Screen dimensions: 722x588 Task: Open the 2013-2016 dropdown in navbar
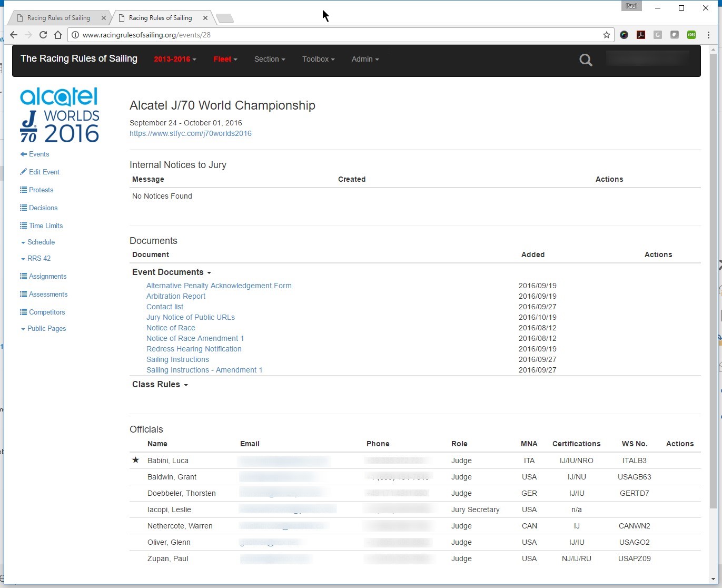point(175,59)
